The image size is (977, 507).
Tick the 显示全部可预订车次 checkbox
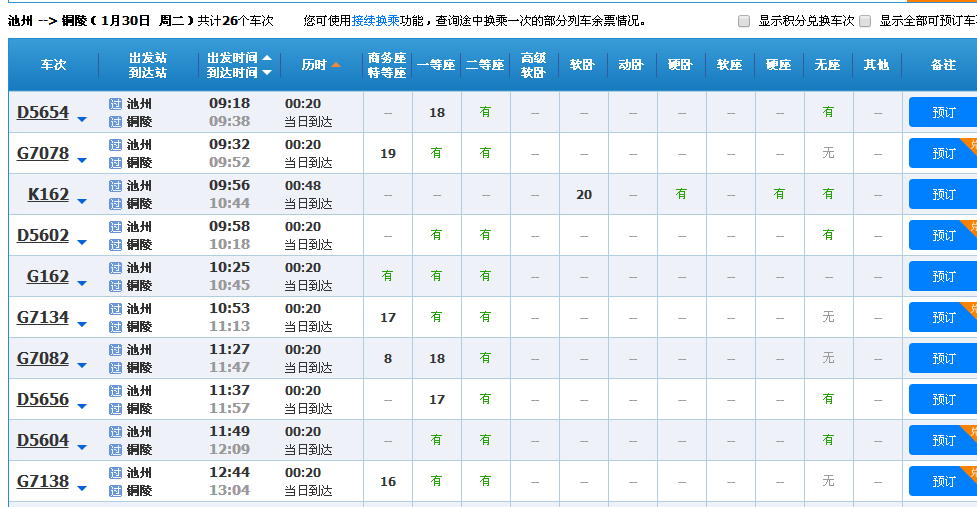tap(865, 21)
